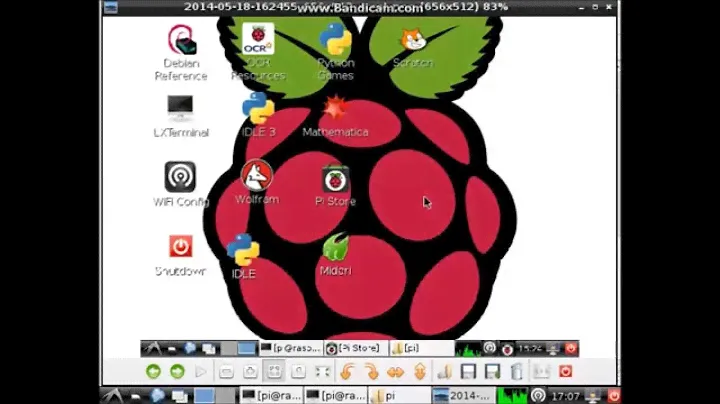The height and width of the screenshot is (404, 720).
Task: Rotate image clockwise
Action: 371,371
